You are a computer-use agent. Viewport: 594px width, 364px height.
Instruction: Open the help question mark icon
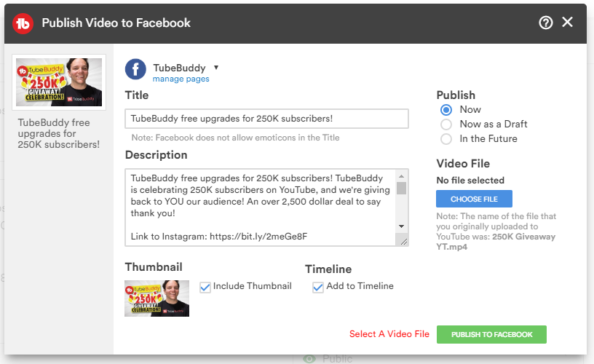[546, 23]
